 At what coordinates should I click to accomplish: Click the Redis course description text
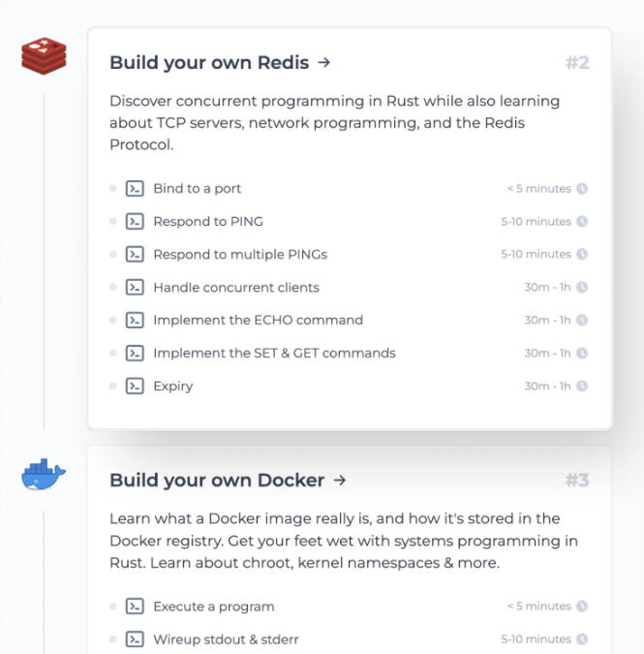(334, 123)
